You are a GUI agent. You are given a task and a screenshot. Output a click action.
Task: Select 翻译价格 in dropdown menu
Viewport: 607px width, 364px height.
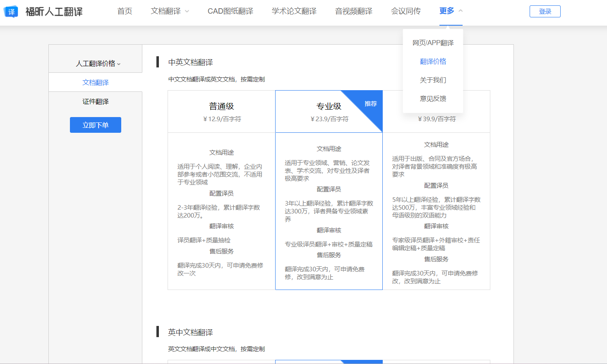(x=433, y=61)
